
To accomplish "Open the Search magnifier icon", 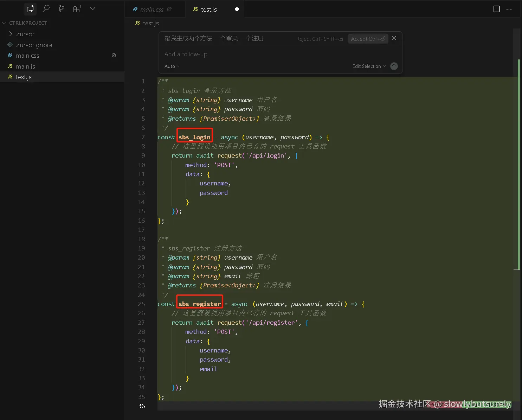I will (x=46, y=9).
